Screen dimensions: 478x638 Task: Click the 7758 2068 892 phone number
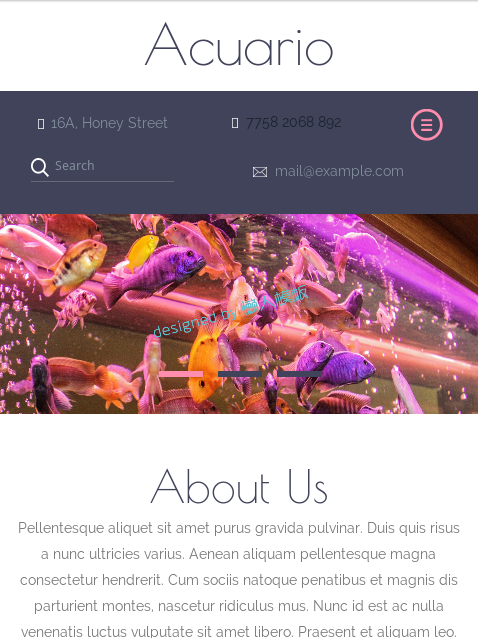pyautogui.click(x=293, y=122)
